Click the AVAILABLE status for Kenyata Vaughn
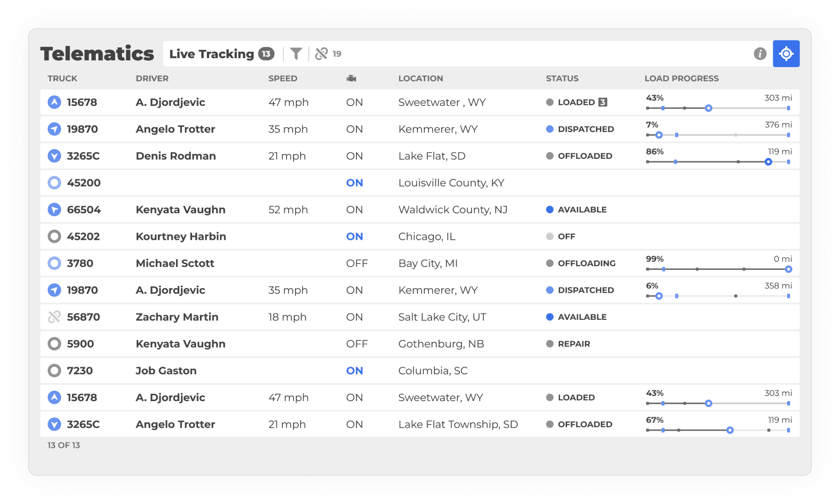This screenshot has width=840, height=504. pyautogui.click(x=576, y=209)
